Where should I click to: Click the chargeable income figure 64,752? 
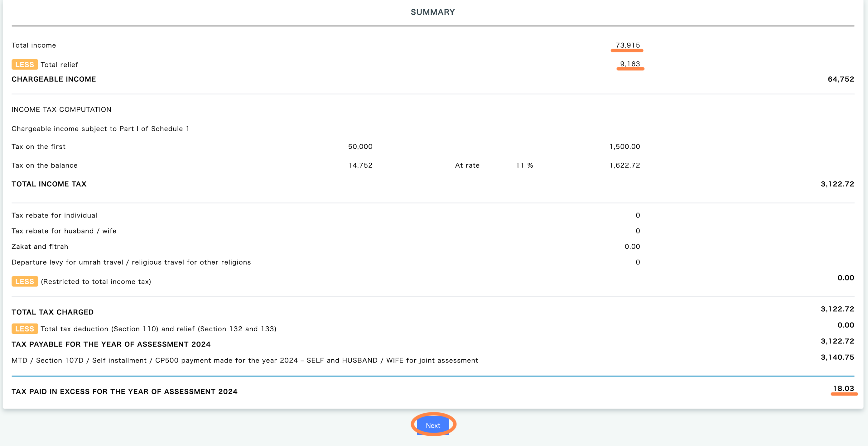(841, 79)
